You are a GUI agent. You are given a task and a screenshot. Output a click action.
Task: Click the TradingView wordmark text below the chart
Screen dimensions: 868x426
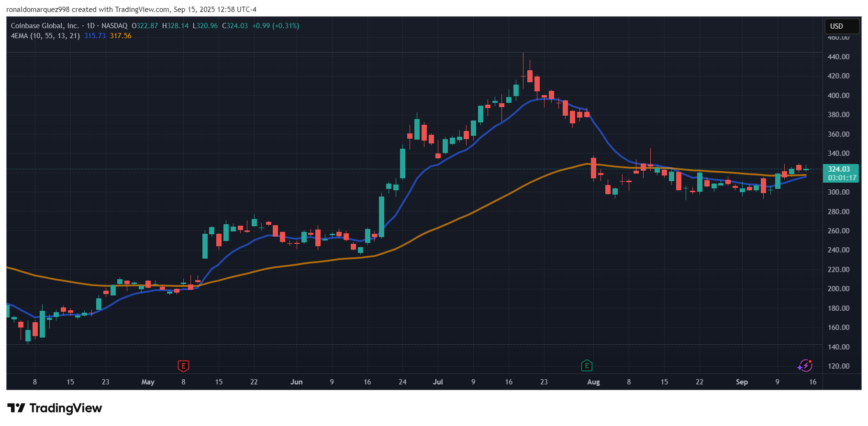point(66,408)
